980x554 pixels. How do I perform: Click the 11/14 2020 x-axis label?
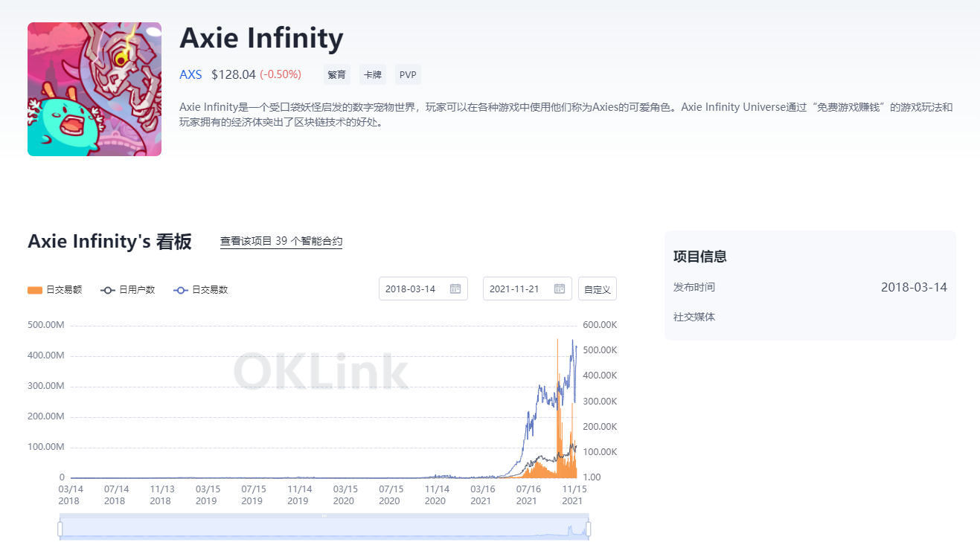tap(435, 495)
